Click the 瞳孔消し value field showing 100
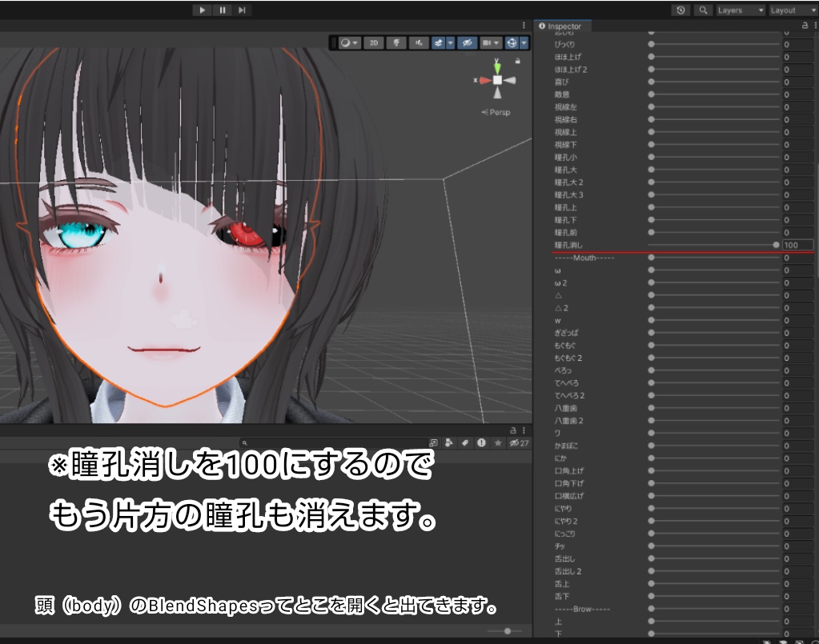The image size is (819, 644). tap(798, 245)
